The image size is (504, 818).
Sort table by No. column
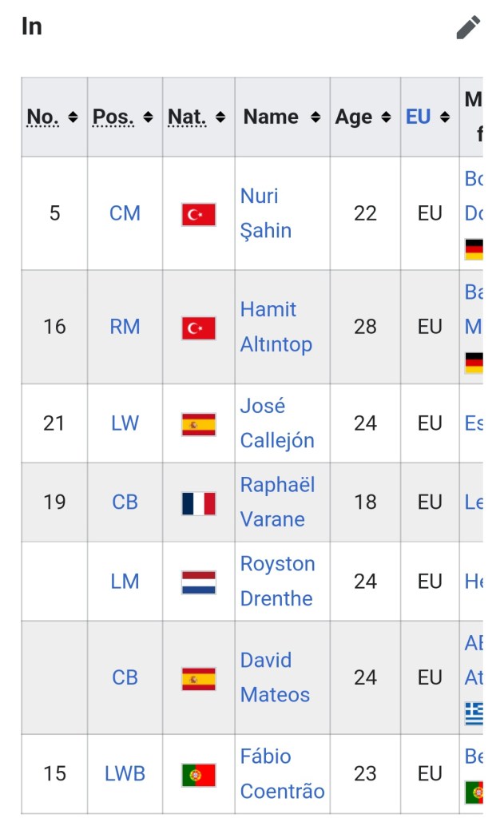click(73, 117)
